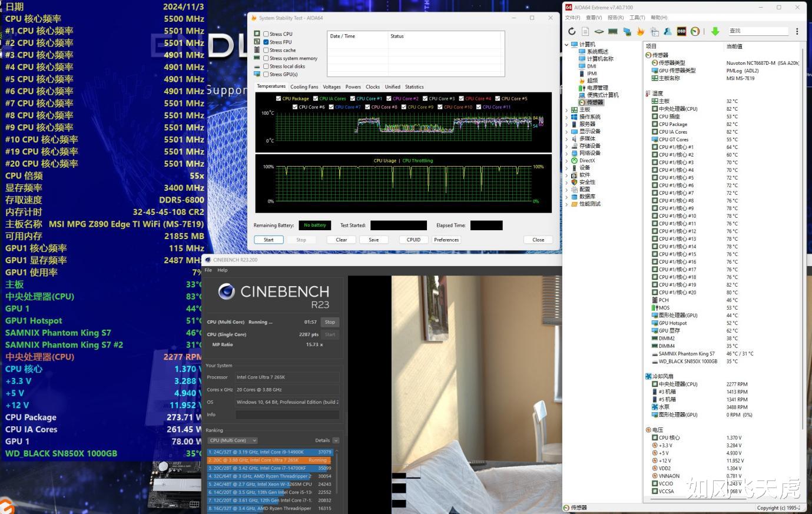Switch to the Cooling Fans tab
812x514 pixels.
[304, 87]
